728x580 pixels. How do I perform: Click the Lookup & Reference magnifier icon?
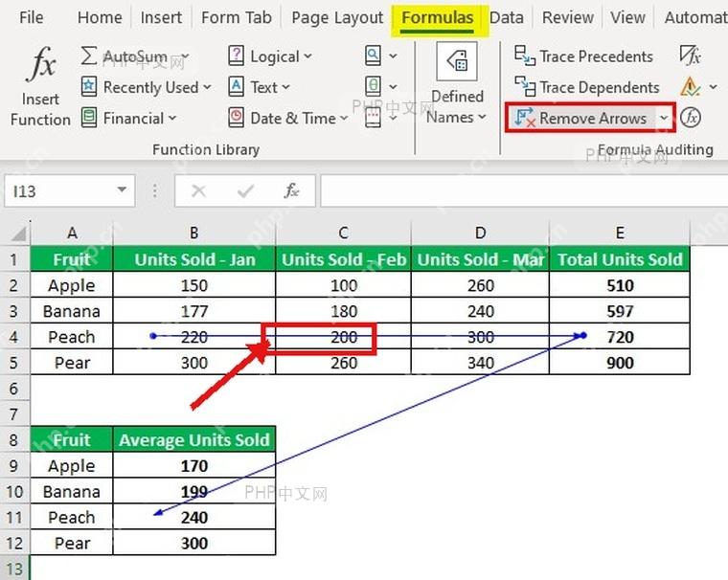coord(373,56)
